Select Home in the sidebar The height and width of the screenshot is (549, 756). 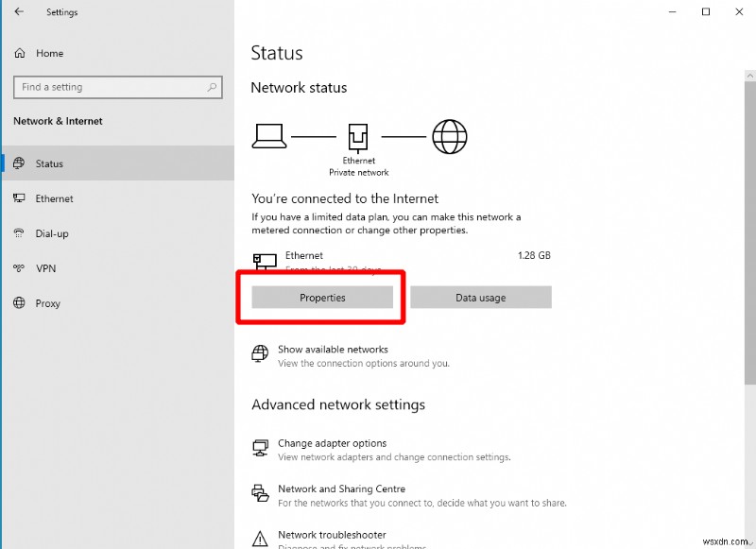[x=42, y=53]
